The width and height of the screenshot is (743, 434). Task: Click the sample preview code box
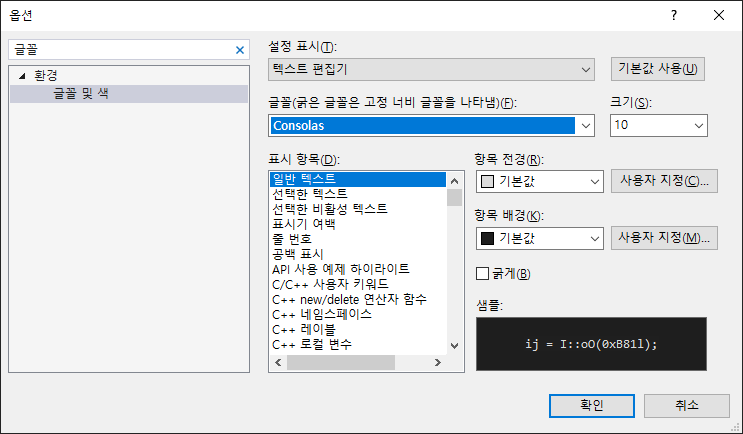point(591,344)
